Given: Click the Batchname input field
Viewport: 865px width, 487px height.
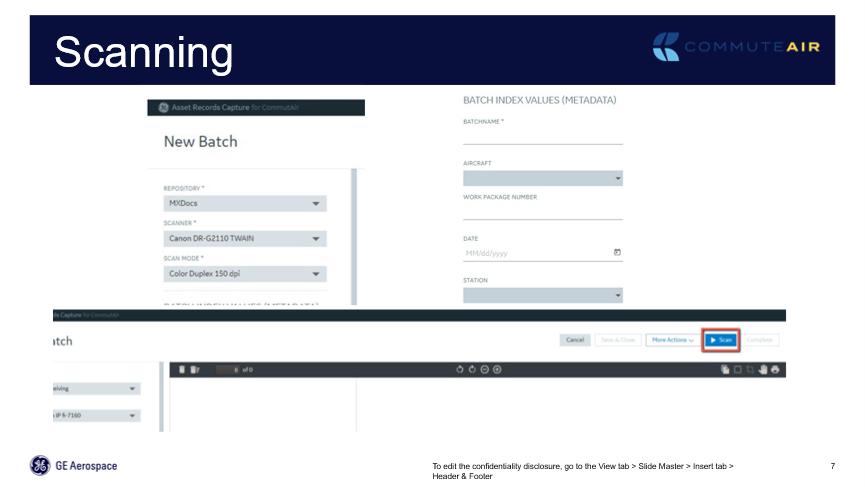Looking at the screenshot, I should coord(542,137).
